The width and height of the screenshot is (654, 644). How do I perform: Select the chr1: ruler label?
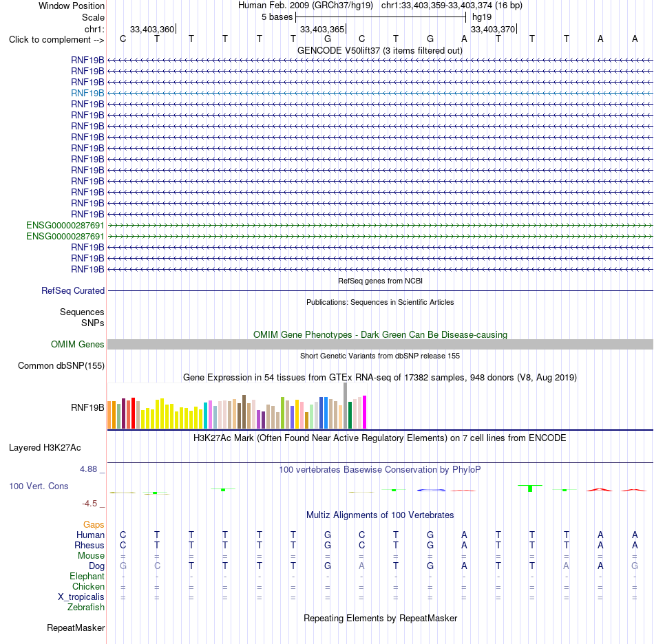94,29
